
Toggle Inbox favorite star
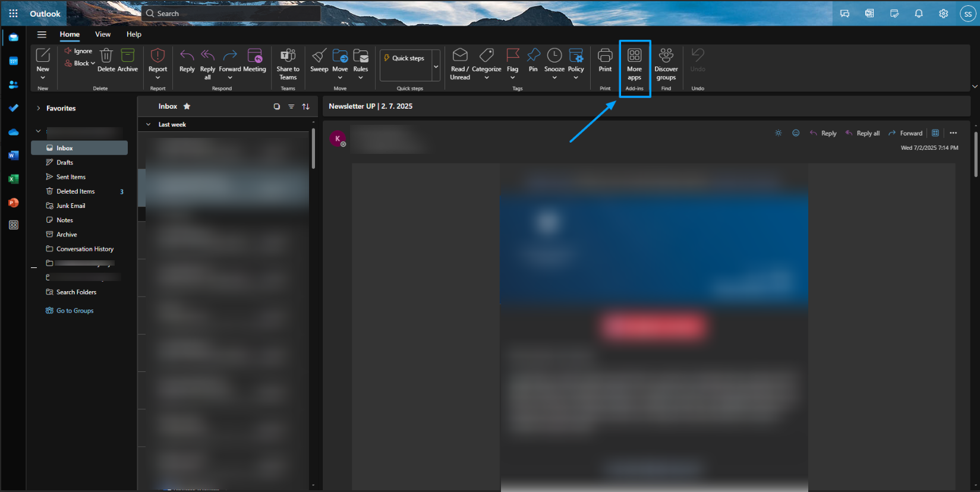187,106
